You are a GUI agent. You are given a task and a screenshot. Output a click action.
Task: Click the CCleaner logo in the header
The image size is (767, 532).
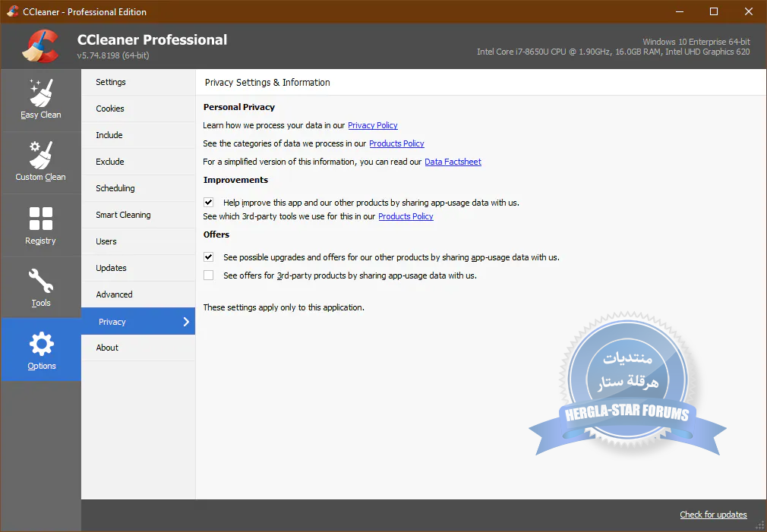pyautogui.click(x=40, y=46)
